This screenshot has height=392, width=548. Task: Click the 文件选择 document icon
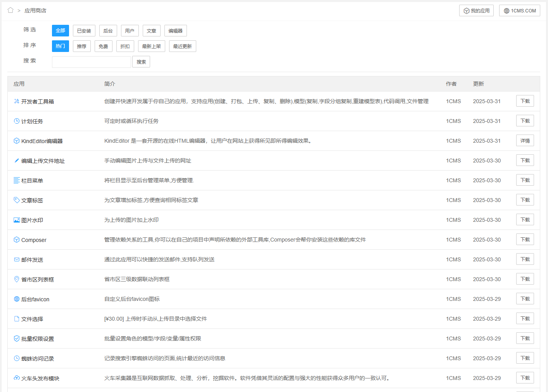17,319
